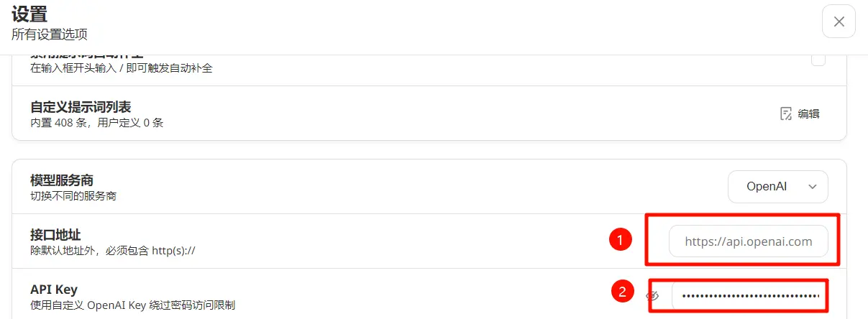Click the 切换不同的服务商 description text
The width and height of the screenshot is (868, 319).
click(73, 195)
